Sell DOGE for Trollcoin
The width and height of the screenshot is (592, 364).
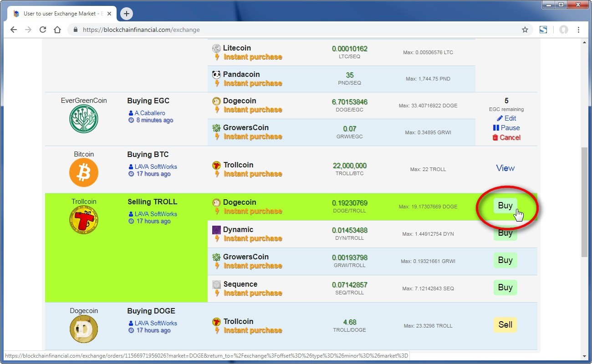(505, 325)
